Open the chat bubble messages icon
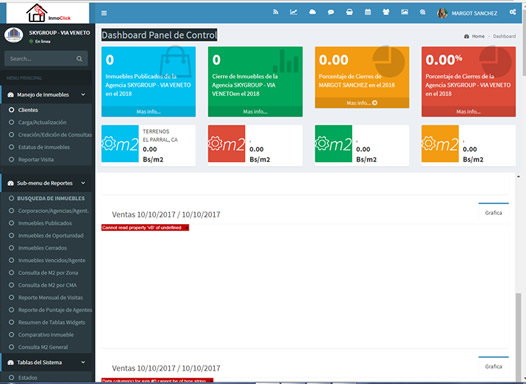The image size is (526, 384). point(331,12)
